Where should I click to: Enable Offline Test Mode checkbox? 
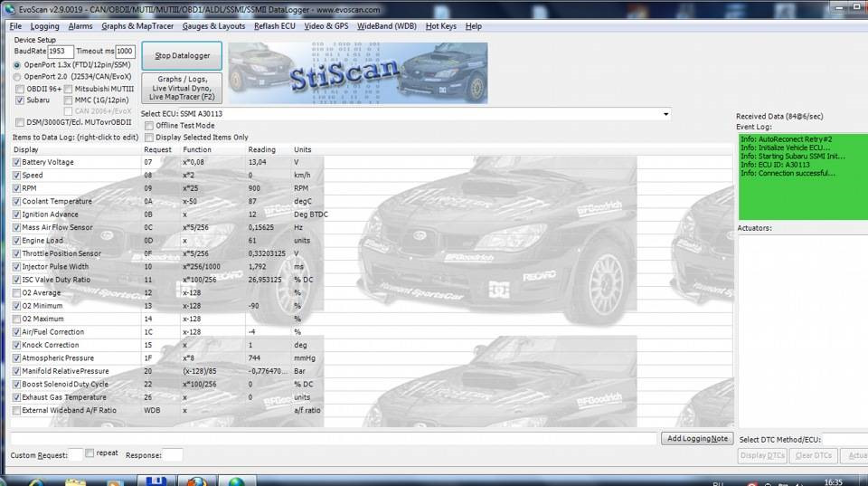tap(149, 126)
